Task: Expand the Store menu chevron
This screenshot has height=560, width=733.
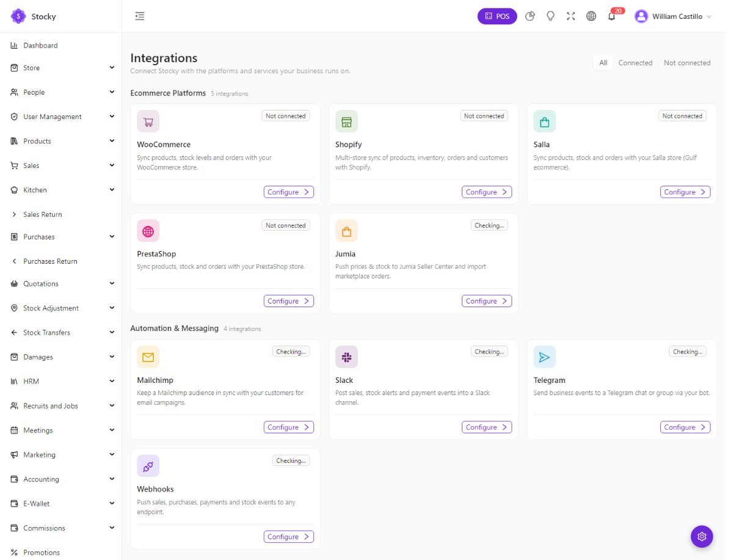Action: point(112,68)
